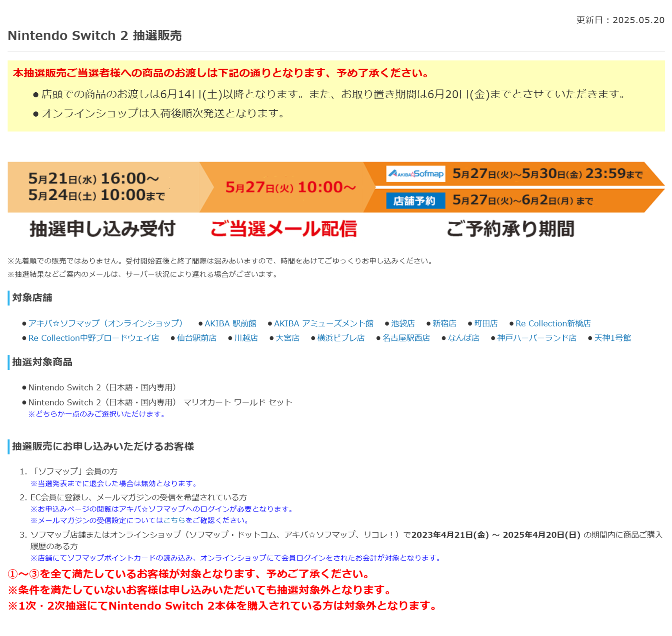Image resolution: width=672 pixels, height=636 pixels.
Task: Click the AKIBA Sofmap logo in banner
Action: 416,174
